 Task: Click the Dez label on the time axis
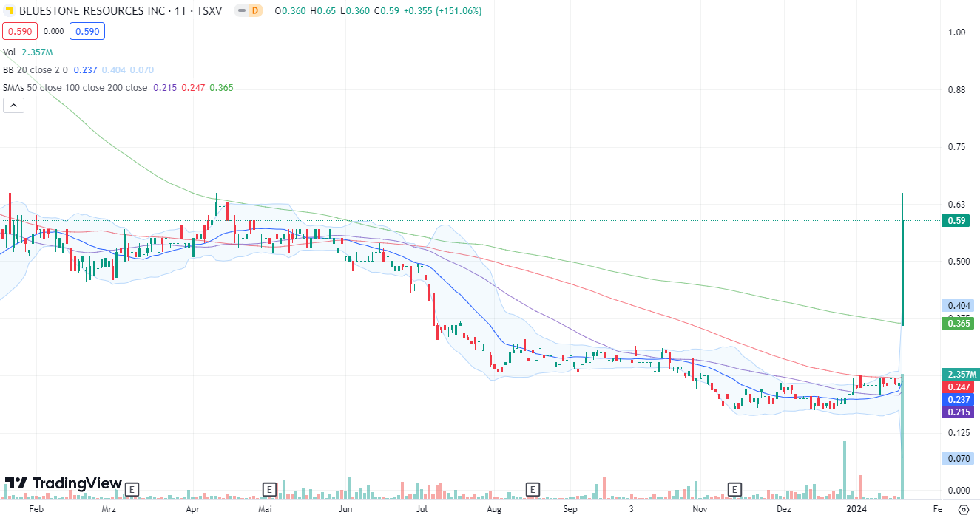point(784,509)
